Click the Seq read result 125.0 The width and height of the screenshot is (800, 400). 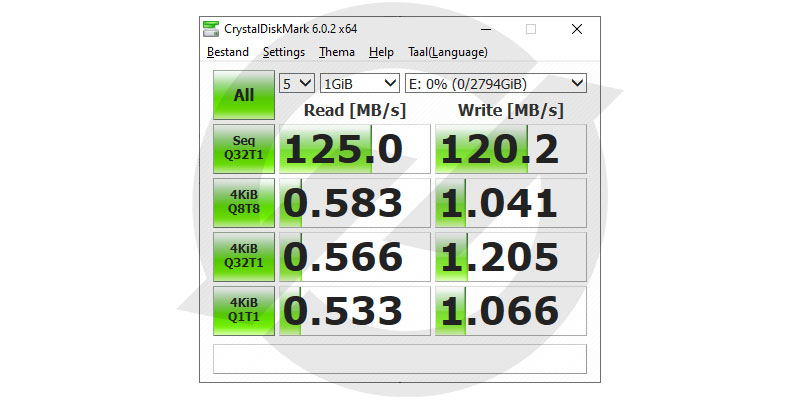(355, 149)
